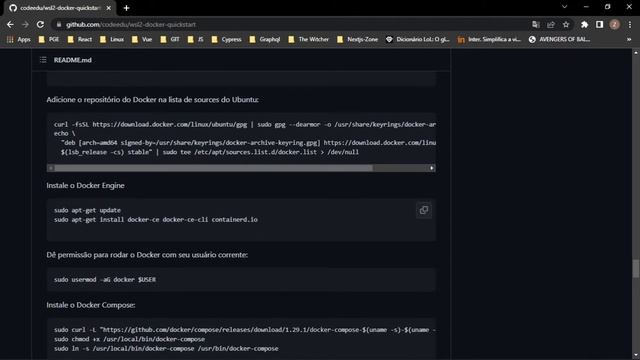Click the 'sudo apt-get install docker-ce' line
The width and height of the screenshot is (640, 360).
(156, 220)
